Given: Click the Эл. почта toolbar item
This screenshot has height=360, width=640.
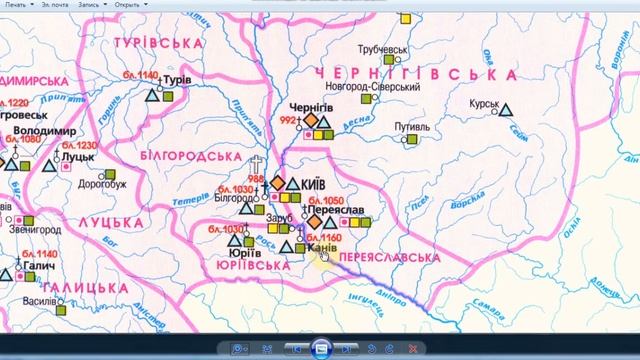Looking at the screenshot, I should [x=55, y=5].
